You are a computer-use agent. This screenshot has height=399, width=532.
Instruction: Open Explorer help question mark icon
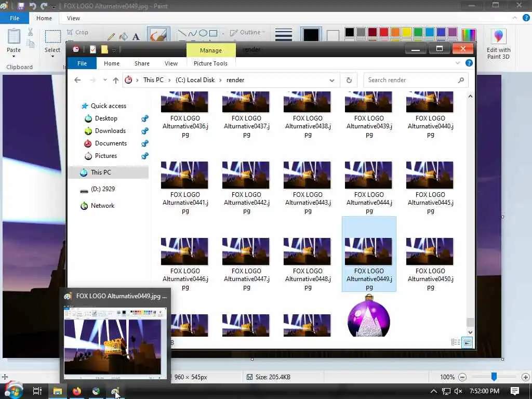pos(469,63)
